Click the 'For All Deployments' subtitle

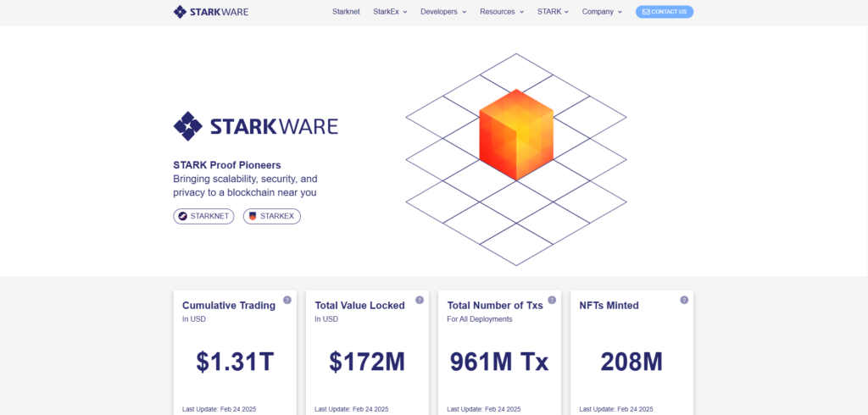pos(480,319)
